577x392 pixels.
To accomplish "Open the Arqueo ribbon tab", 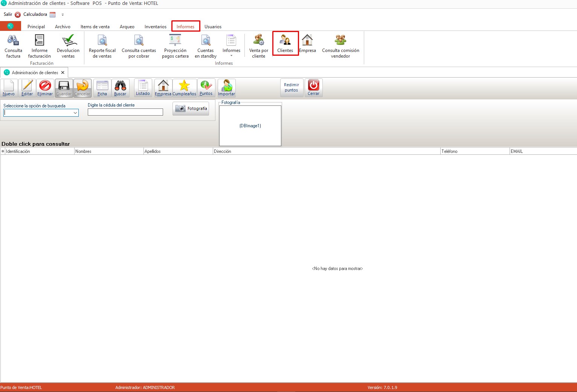I will click(127, 27).
